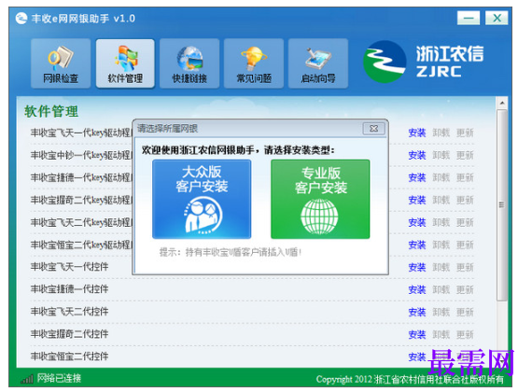Click the 提示 hint text about inserting U盾
The image size is (532, 392).
pos(231,252)
